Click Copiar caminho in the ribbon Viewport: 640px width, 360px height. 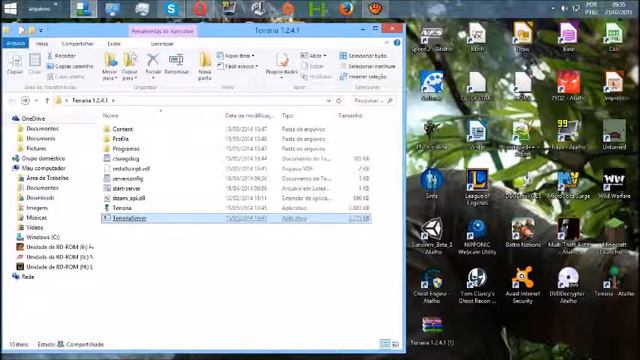pos(70,66)
